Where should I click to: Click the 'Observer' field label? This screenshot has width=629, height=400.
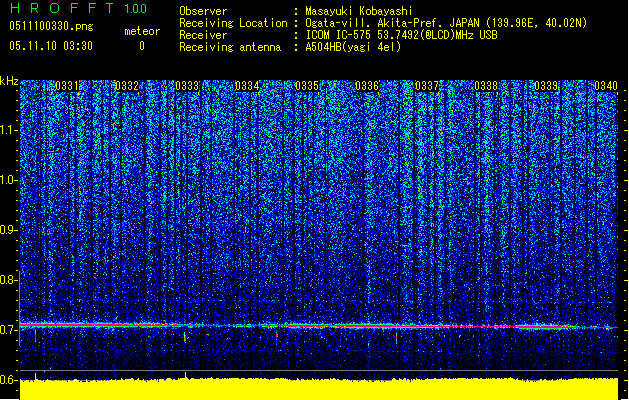pos(203,11)
